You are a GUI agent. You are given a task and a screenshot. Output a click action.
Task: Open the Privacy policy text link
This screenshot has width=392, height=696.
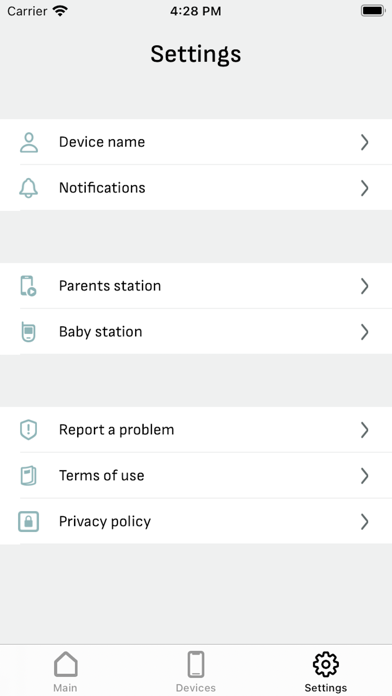point(105,522)
